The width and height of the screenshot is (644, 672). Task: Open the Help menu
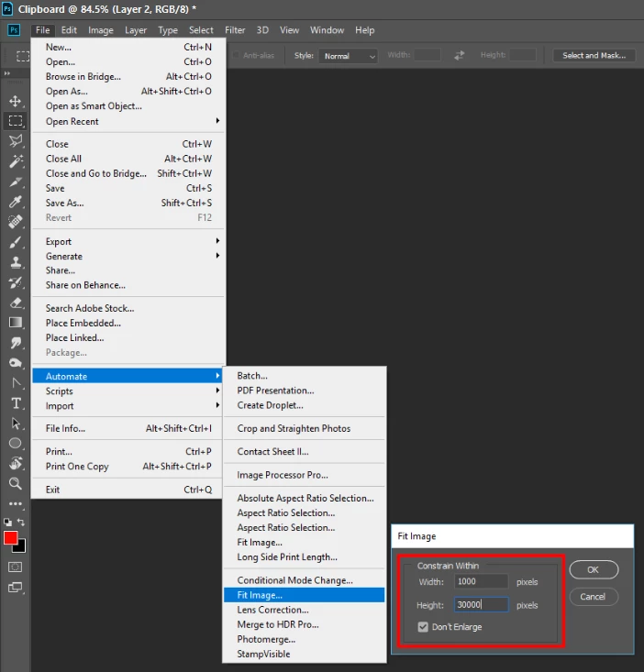[x=365, y=30]
